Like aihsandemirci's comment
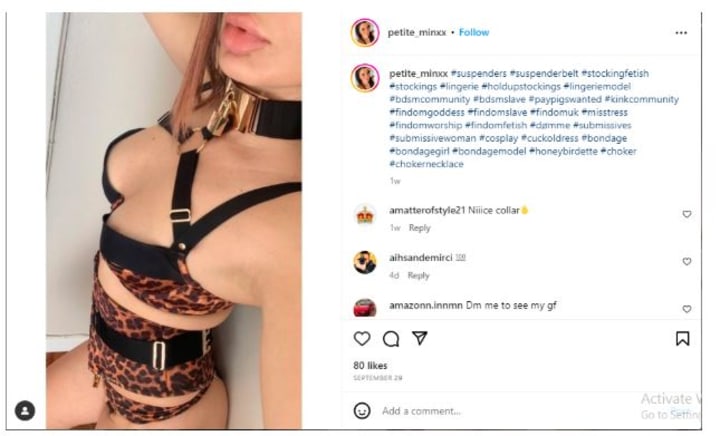 pyautogui.click(x=686, y=261)
